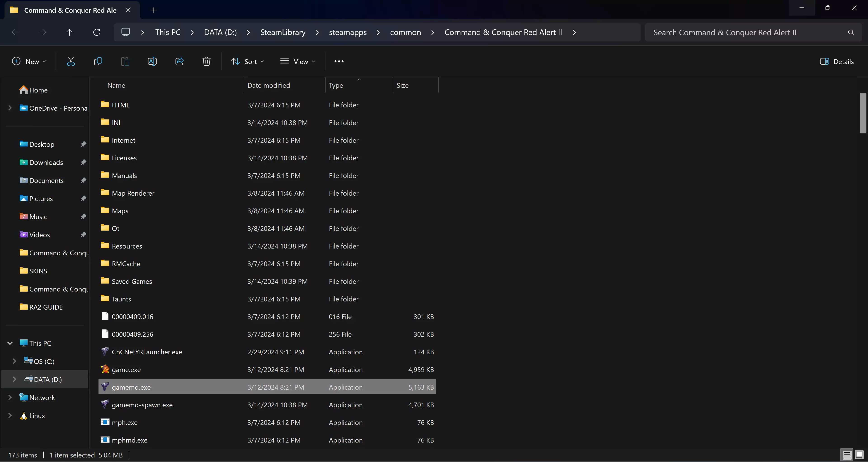
Task: Click the New button
Action: (29, 61)
